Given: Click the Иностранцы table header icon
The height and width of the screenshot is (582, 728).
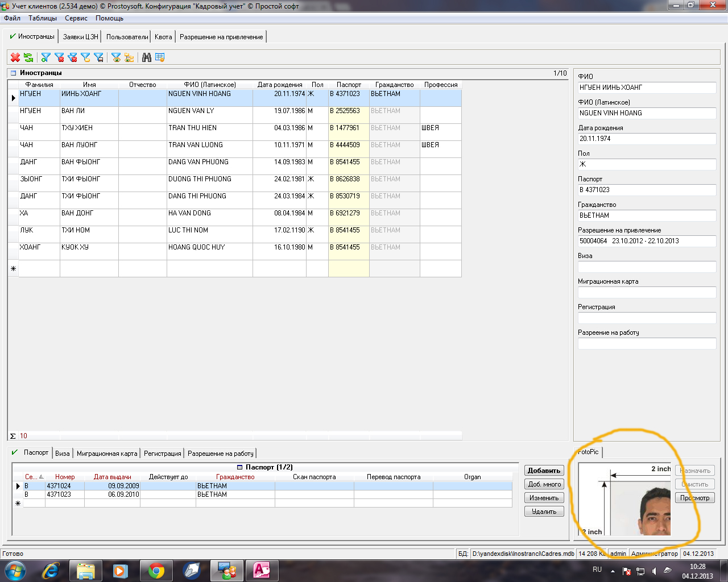Looking at the screenshot, I should [x=14, y=73].
